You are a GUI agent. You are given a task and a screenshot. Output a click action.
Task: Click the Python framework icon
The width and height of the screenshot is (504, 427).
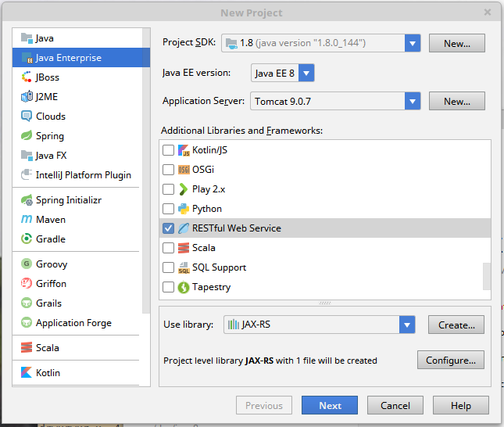point(184,209)
